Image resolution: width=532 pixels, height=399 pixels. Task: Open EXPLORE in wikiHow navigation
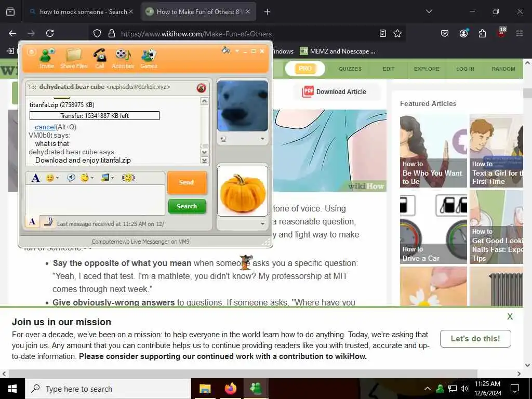pos(427,69)
